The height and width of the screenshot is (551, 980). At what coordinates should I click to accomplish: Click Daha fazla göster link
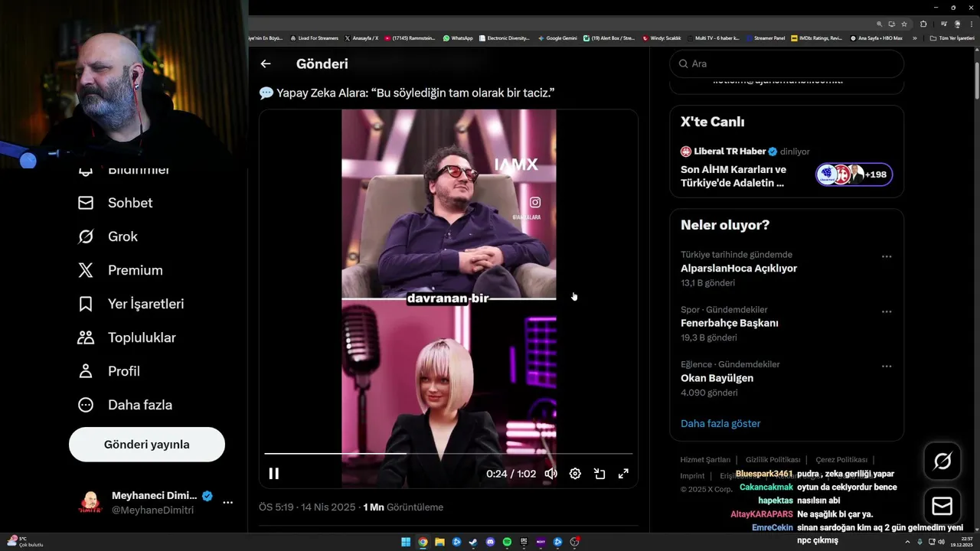pyautogui.click(x=720, y=423)
